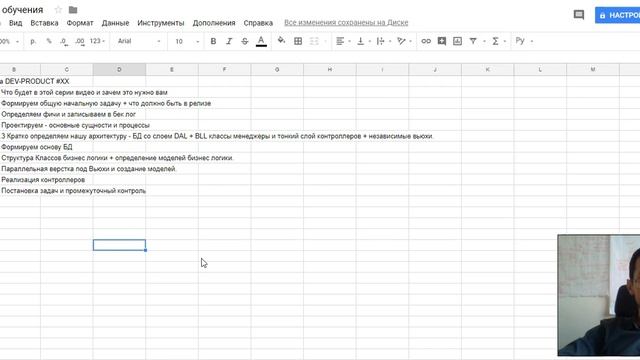Open the Данные menu
This screenshot has height=360, width=640.
(116, 23)
